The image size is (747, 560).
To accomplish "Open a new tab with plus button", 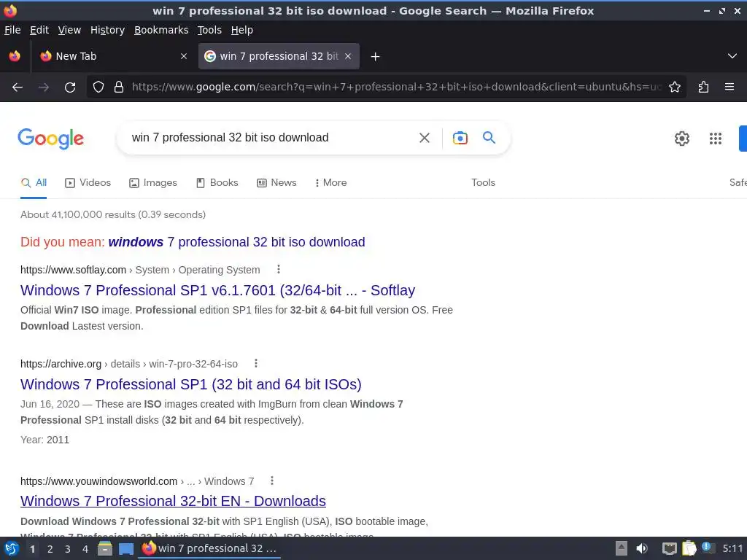I will 376,57.
